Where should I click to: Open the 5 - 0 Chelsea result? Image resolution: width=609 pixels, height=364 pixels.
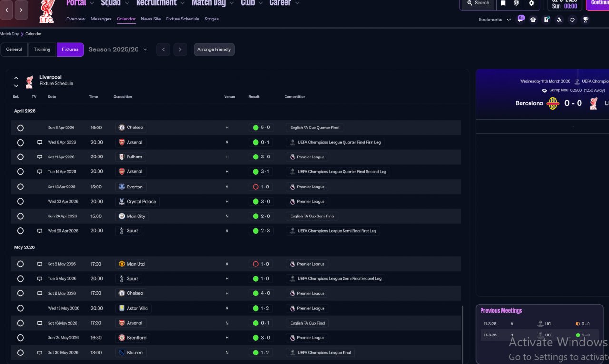[262, 128]
